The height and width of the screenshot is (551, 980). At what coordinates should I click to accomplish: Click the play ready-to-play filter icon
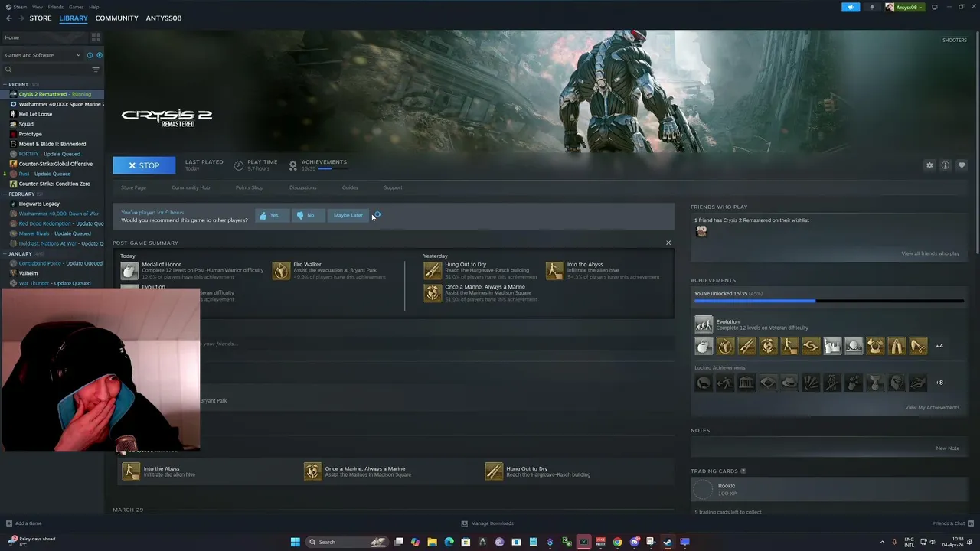coord(99,55)
